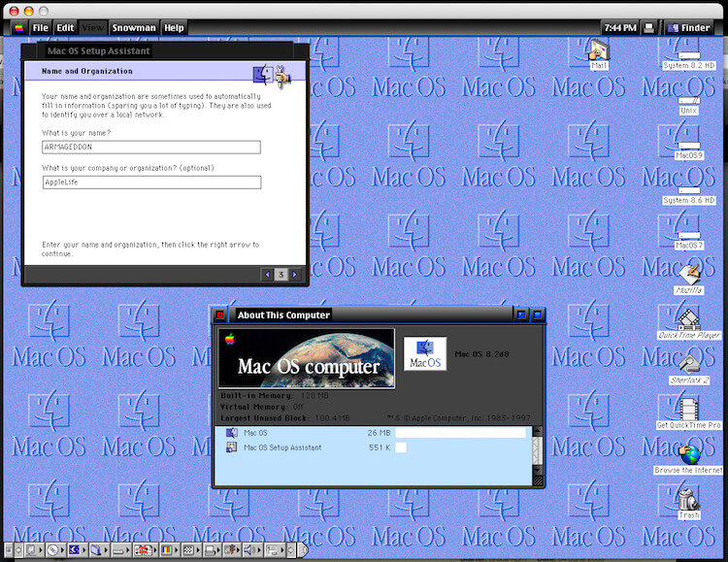Go to next Setup Assistant page
The width and height of the screenshot is (728, 562).
(x=294, y=275)
